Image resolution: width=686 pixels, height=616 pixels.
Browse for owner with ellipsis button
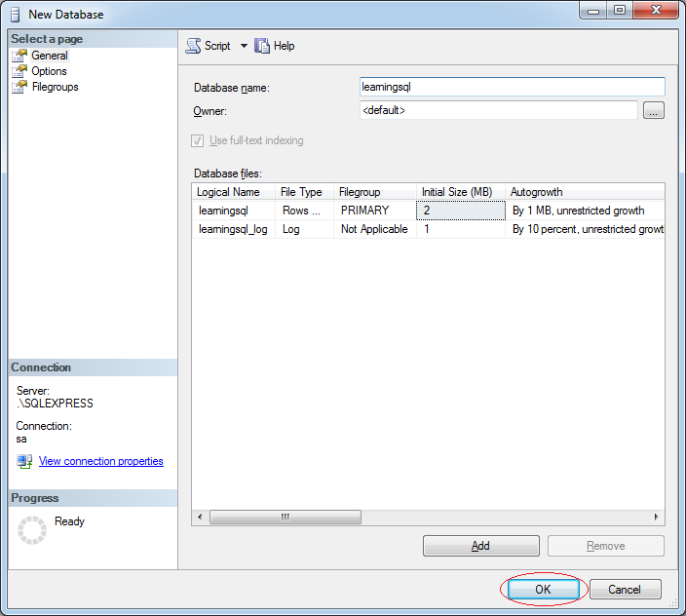coord(654,110)
